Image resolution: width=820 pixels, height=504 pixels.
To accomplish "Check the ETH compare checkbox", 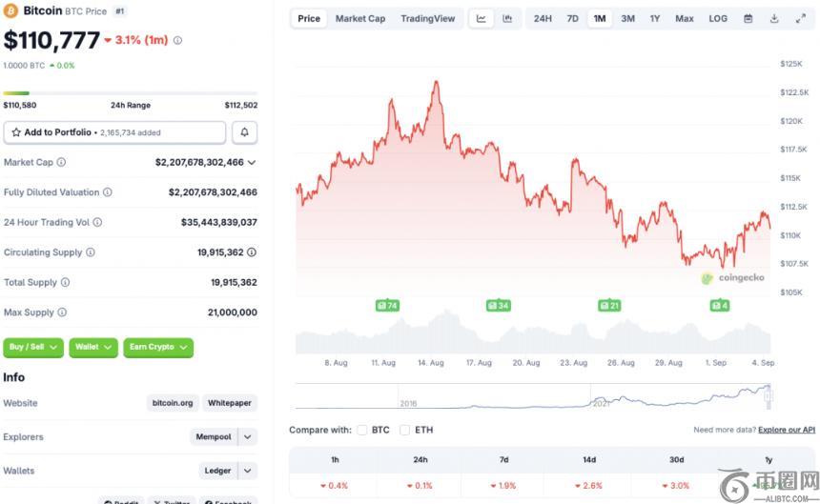I will (x=405, y=430).
